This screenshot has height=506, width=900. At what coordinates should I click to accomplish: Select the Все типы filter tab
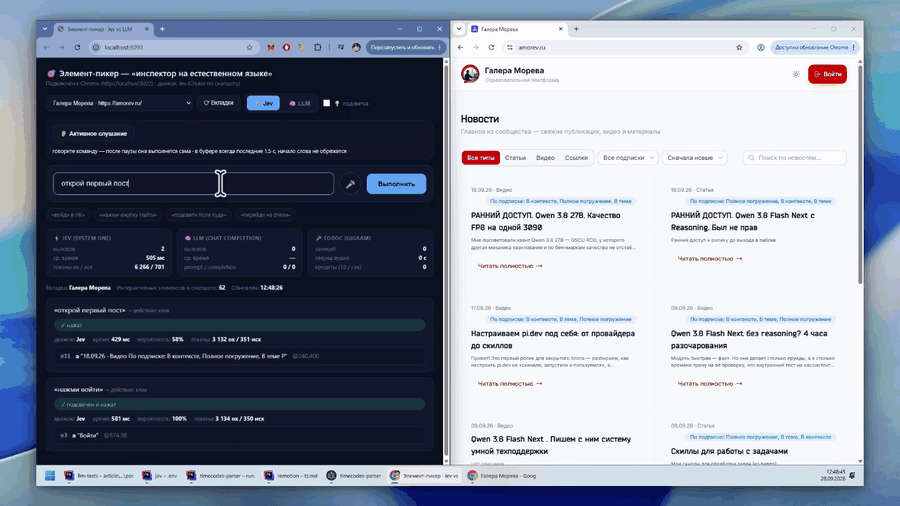click(480, 158)
